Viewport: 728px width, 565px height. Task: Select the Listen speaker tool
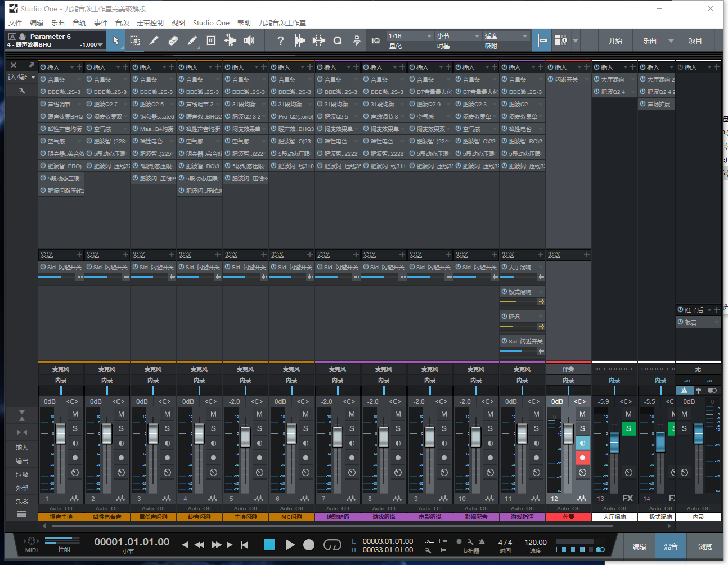click(249, 40)
